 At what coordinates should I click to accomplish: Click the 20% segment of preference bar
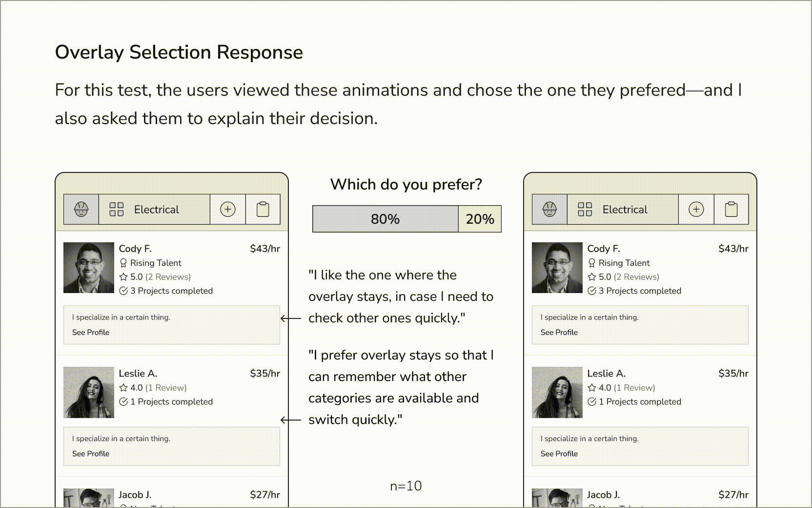pyautogui.click(x=480, y=219)
